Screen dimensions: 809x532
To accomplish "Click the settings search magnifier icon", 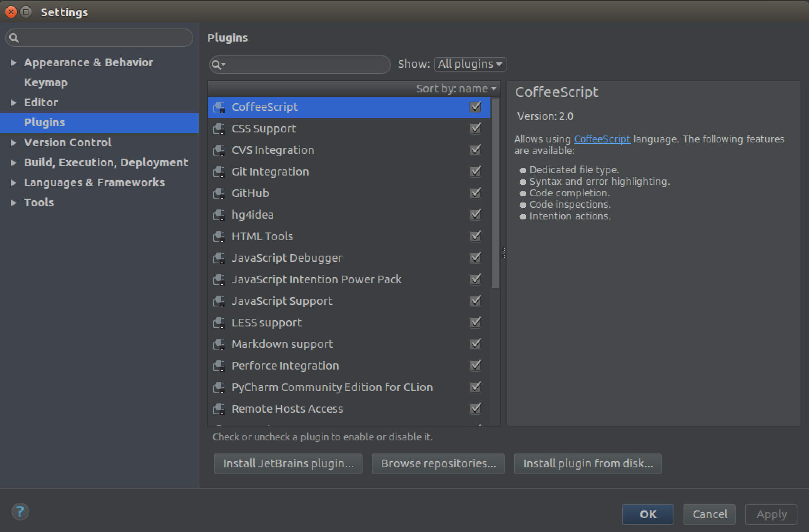I will 14,38.
